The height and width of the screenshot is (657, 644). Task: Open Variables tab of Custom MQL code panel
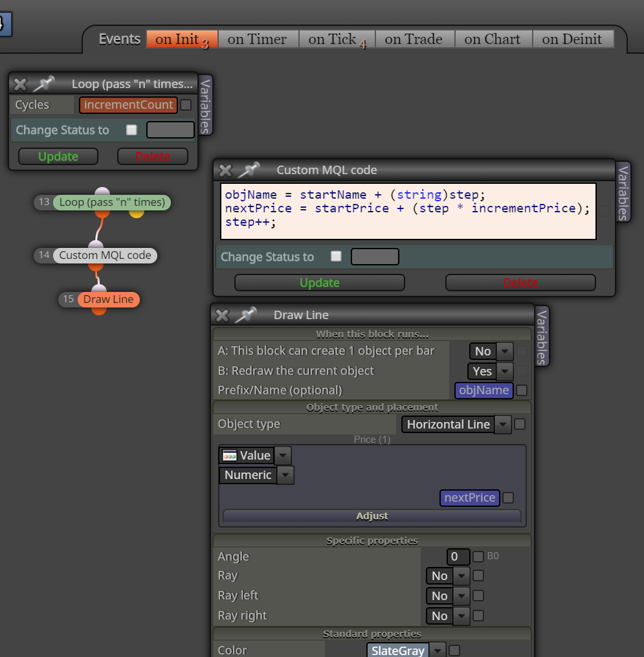coord(623,192)
